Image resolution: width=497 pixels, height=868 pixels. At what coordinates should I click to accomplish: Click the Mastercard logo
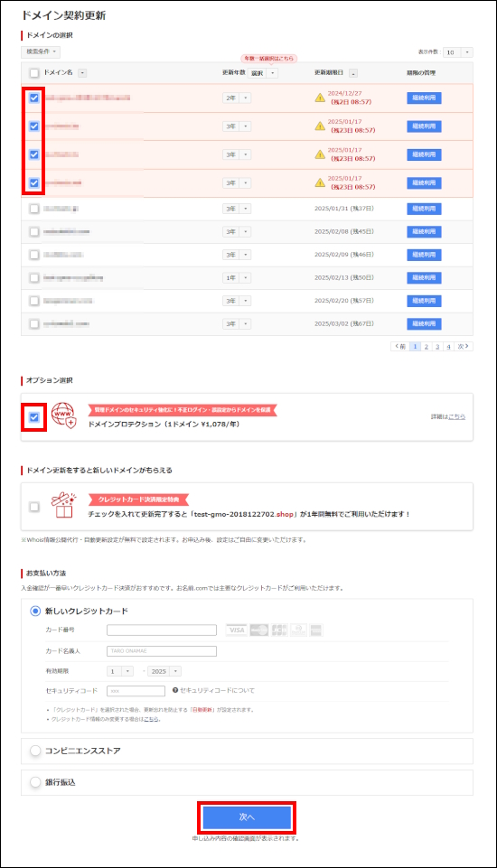(258, 630)
